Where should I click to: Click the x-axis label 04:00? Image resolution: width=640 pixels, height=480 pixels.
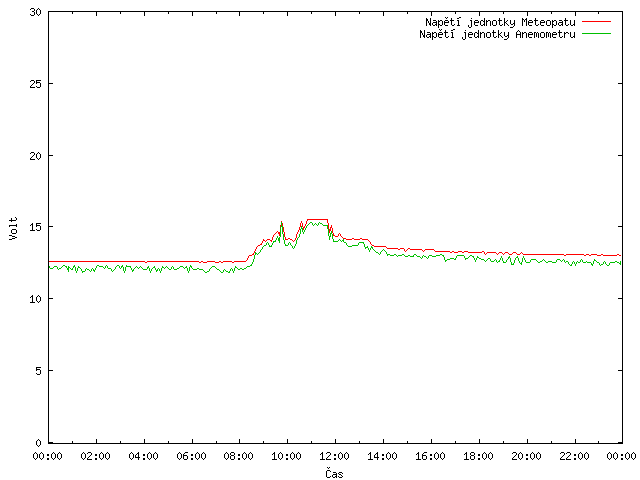click(144, 456)
